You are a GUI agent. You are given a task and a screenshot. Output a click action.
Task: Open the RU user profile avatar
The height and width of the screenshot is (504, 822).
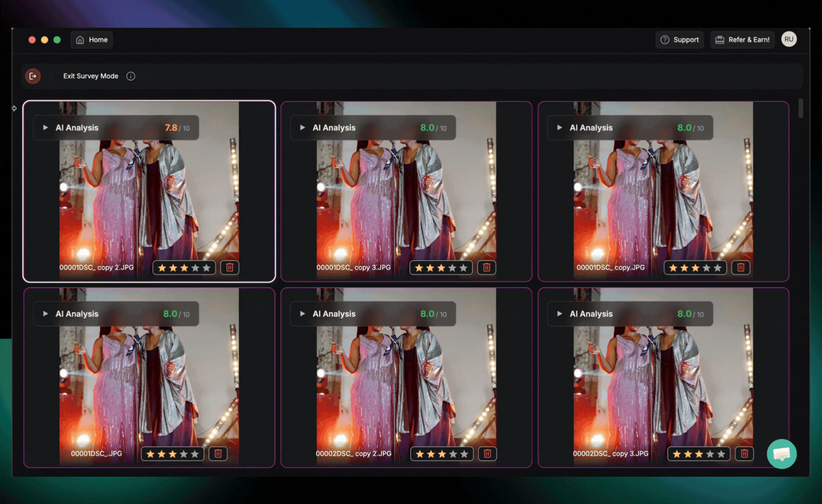788,39
